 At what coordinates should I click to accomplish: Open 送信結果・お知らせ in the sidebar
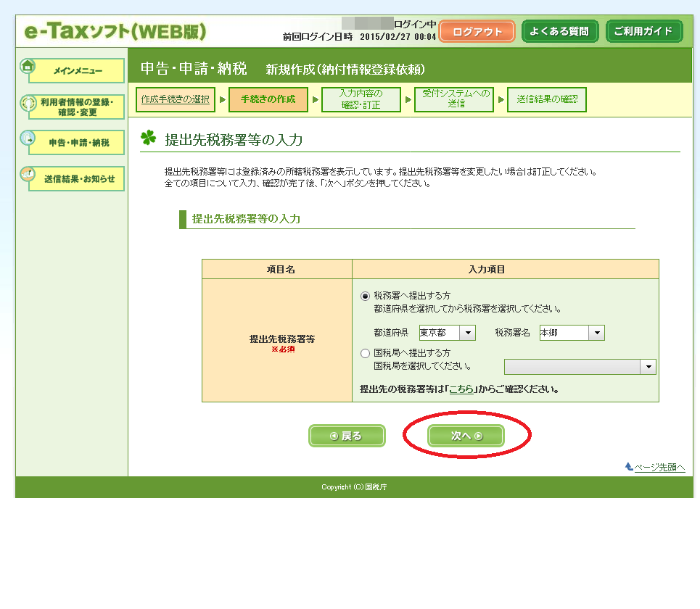(78, 178)
